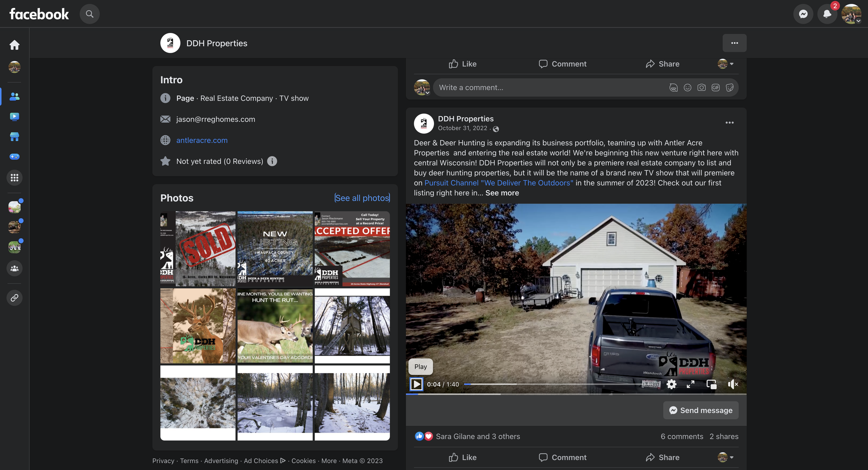Toggle fullscreen for the video
The width and height of the screenshot is (868, 470).
[691, 384]
